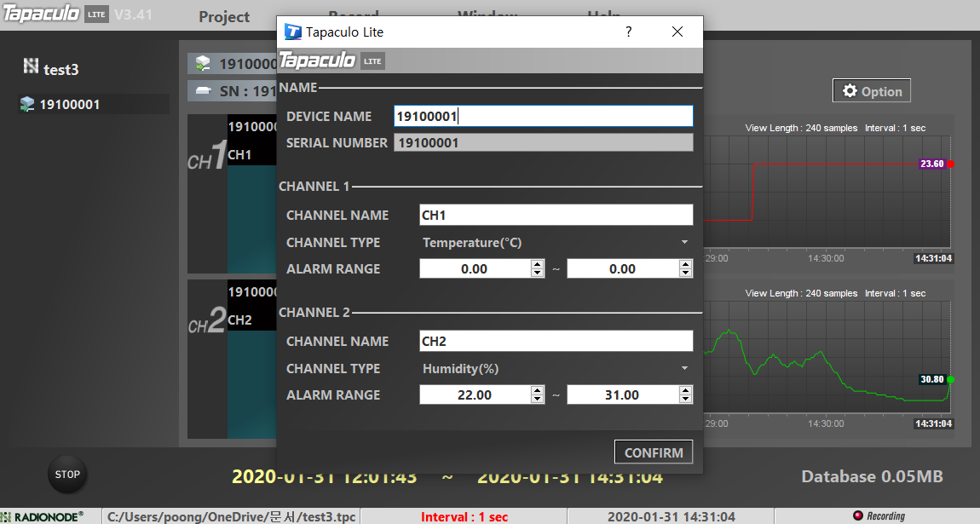Click the top graph time label 14:31:04

[x=934, y=258]
